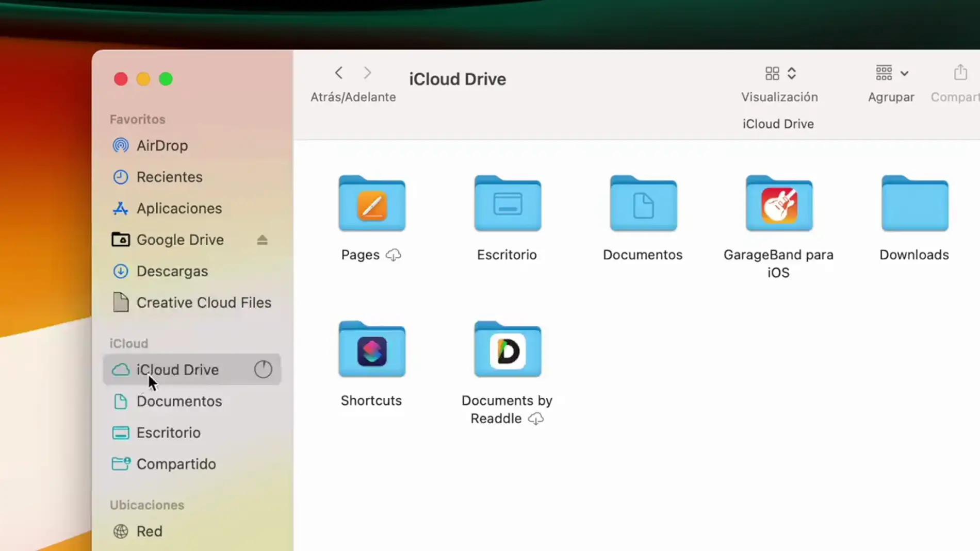
Task: Open the Visualización view options dropdown
Action: (x=779, y=73)
